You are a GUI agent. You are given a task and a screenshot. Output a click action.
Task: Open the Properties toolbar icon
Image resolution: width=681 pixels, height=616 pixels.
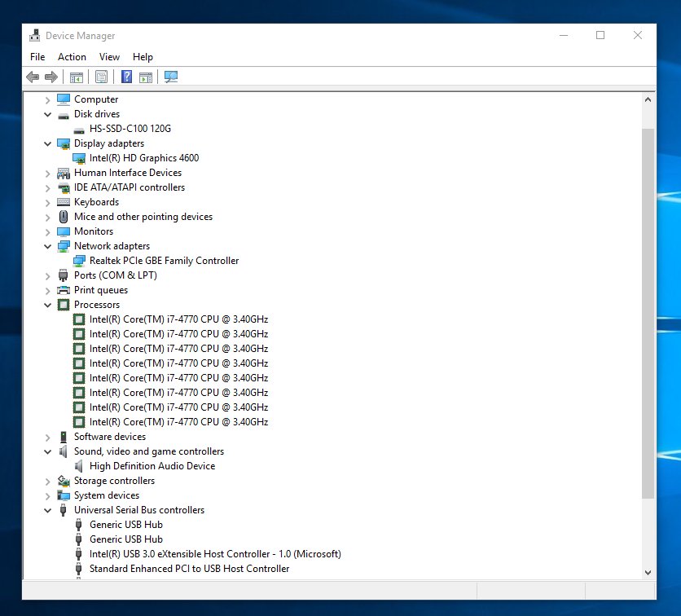click(101, 77)
